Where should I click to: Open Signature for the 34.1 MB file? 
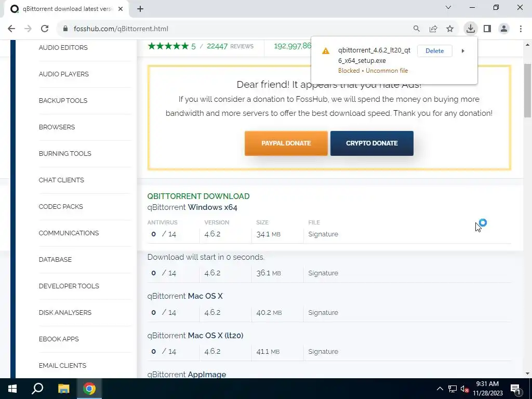pyautogui.click(x=323, y=234)
